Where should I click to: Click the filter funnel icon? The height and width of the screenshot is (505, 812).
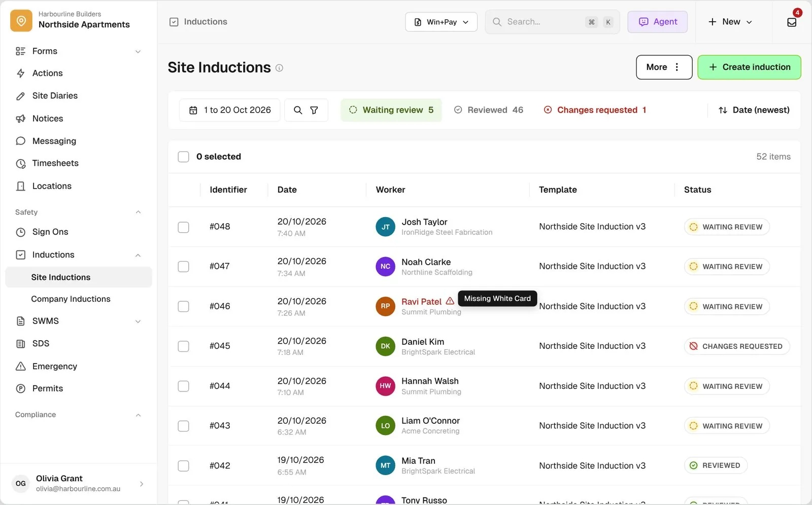pos(314,110)
